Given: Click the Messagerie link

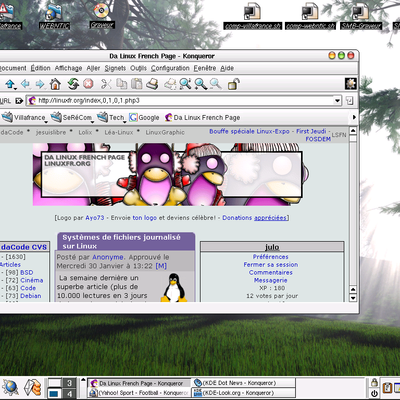Looking at the screenshot, I should tap(270, 280).
